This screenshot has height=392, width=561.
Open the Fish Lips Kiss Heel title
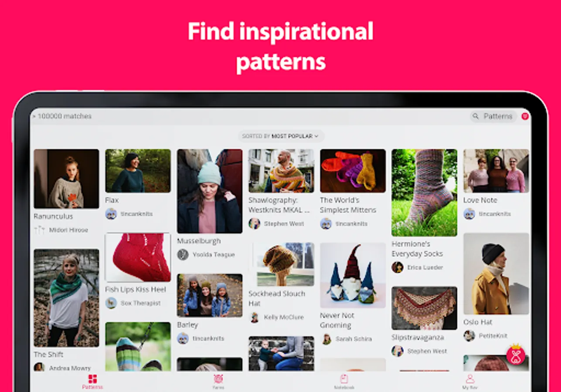click(x=136, y=289)
